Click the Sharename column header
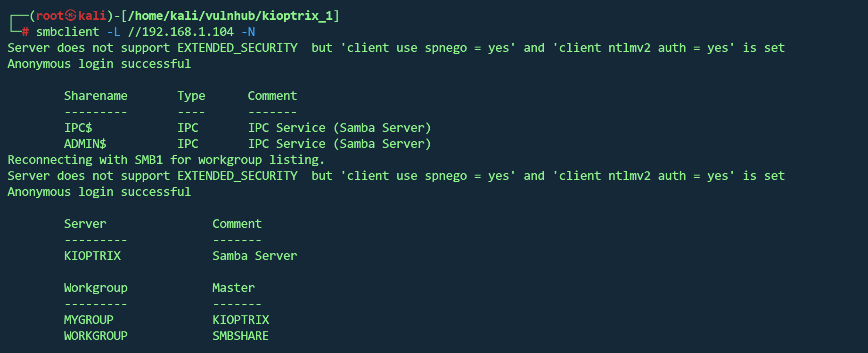The width and height of the screenshot is (868, 353). pyautogui.click(x=96, y=96)
